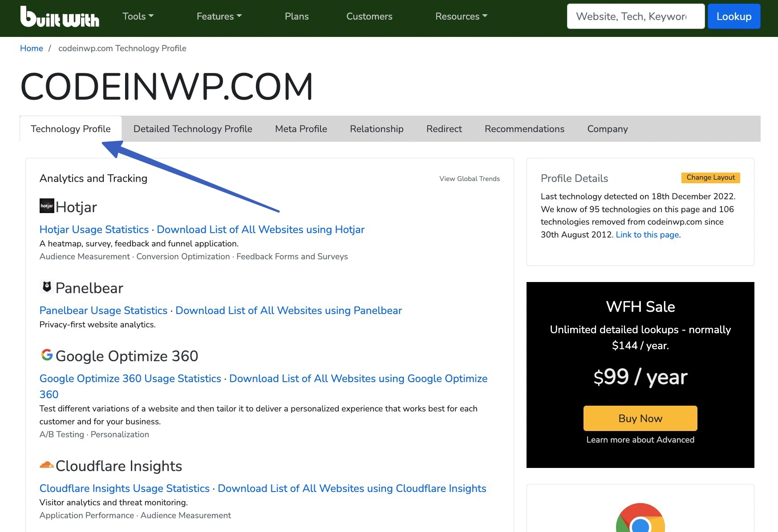Click the Buy Now button

tap(640, 418)
